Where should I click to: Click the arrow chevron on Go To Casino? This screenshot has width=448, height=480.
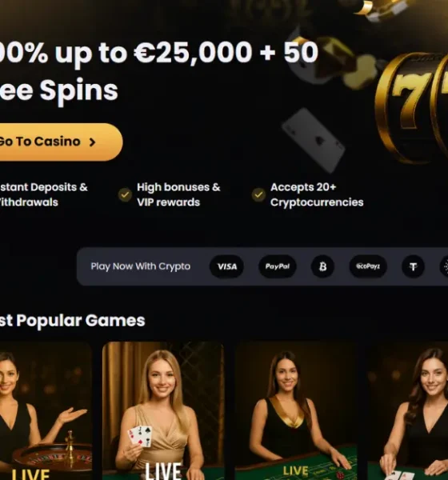[x=92, y=142]
